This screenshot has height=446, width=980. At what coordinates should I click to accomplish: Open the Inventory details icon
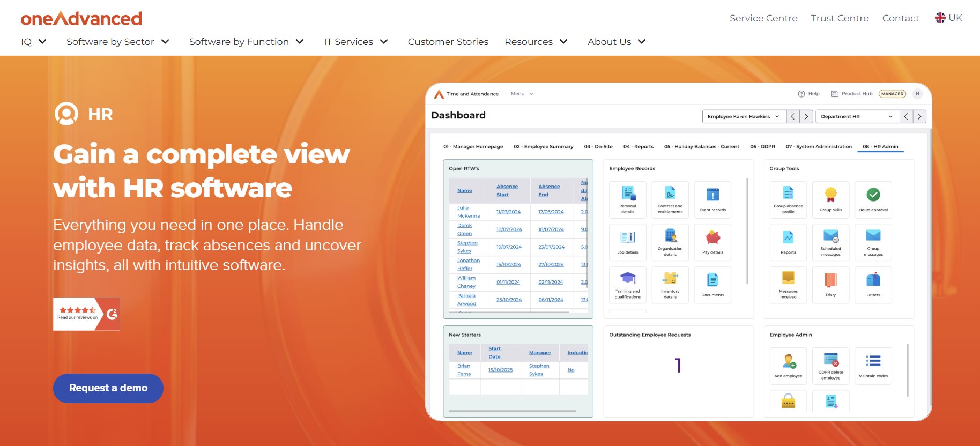click(670, 285)
